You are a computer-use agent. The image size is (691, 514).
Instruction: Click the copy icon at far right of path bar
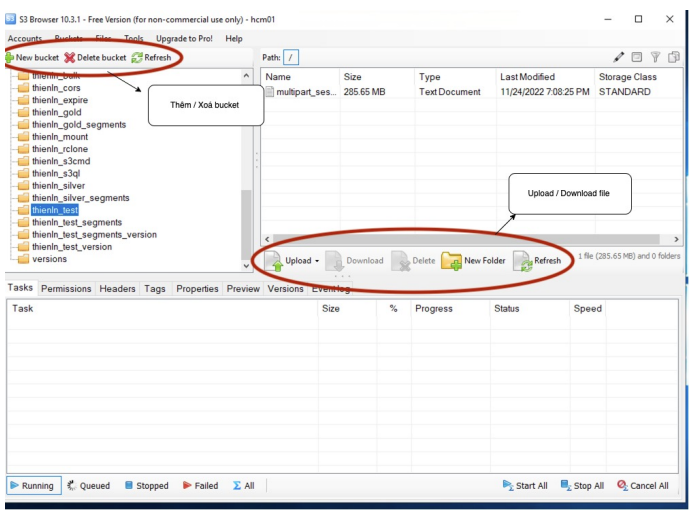pos(674,58)
